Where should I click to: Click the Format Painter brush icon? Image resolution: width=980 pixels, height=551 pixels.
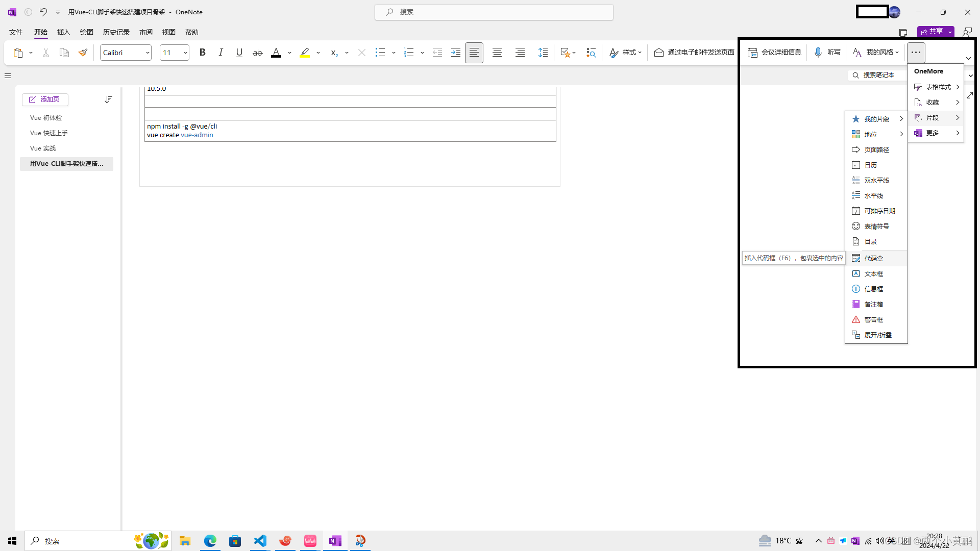(83, 53)
